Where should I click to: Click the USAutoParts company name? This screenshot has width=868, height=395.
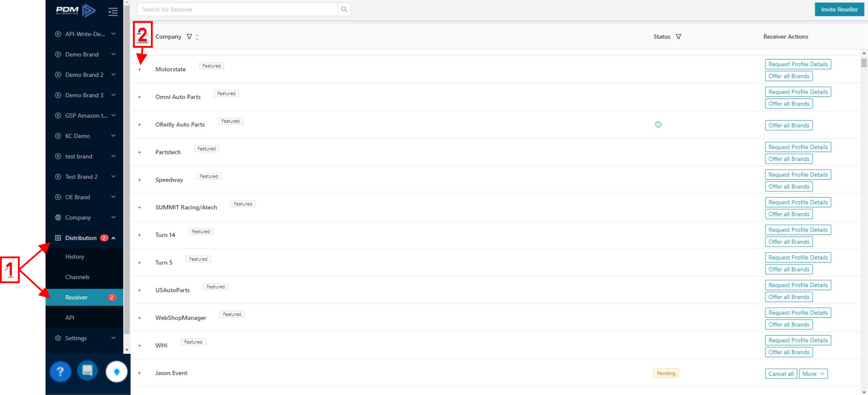173,290
